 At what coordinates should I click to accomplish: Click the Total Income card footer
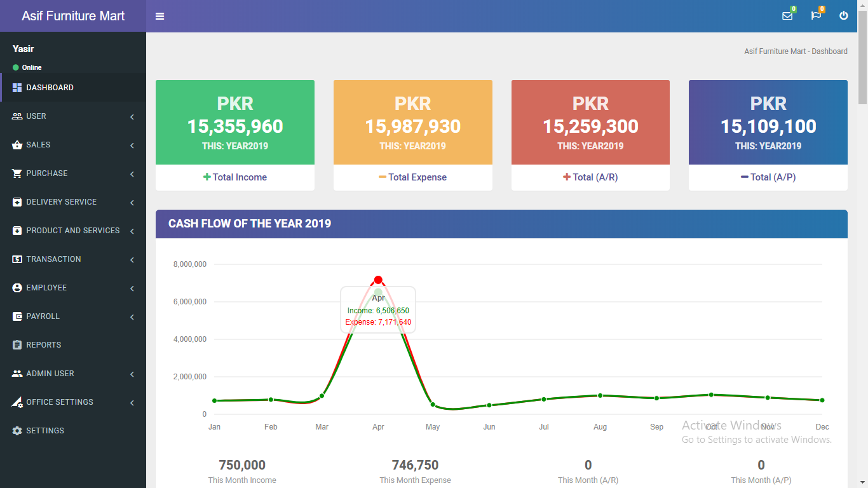click(235, 177)
